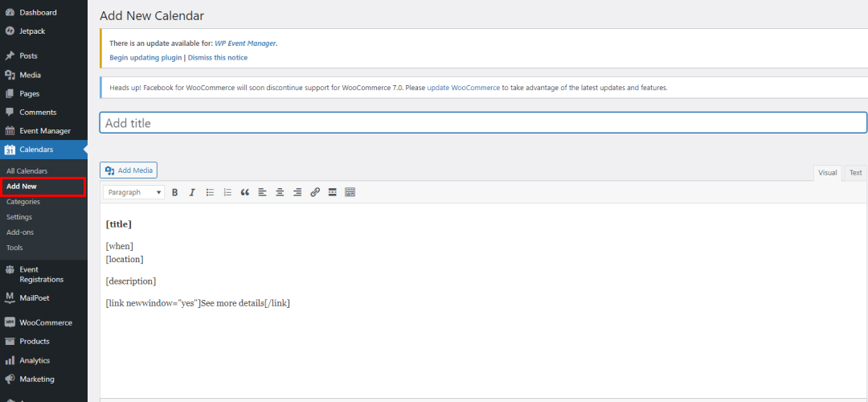The width and height of the screenshot is (868, 402).
Task: Switch to the Text editor tab
Action: pos(855,173)
